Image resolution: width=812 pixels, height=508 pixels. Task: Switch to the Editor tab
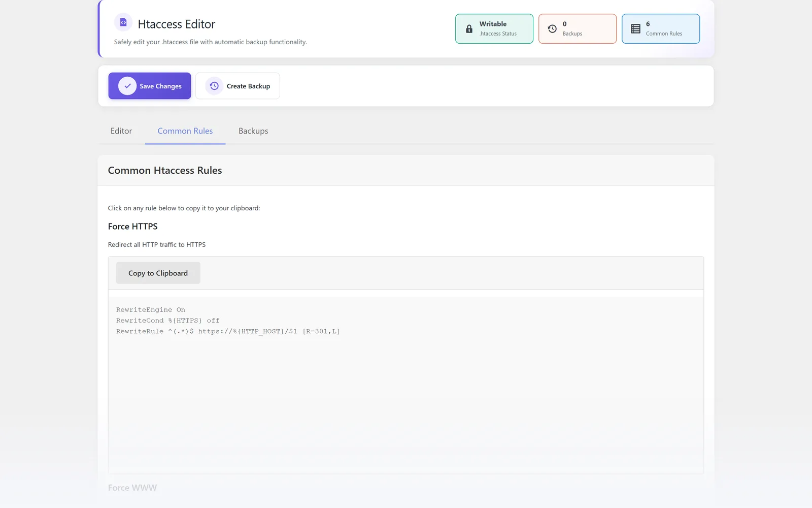[121, 131]
